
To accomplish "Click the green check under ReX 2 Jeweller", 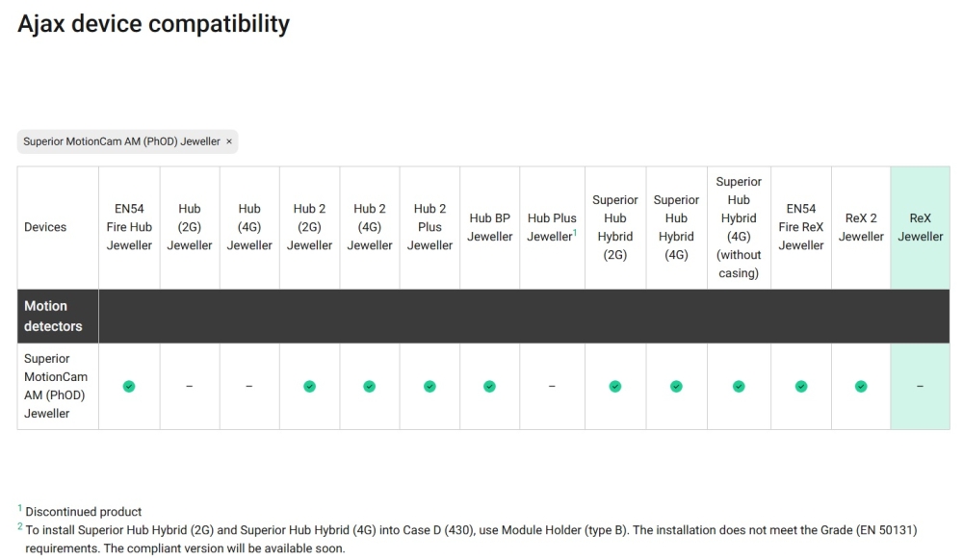I will coord(861,386).
